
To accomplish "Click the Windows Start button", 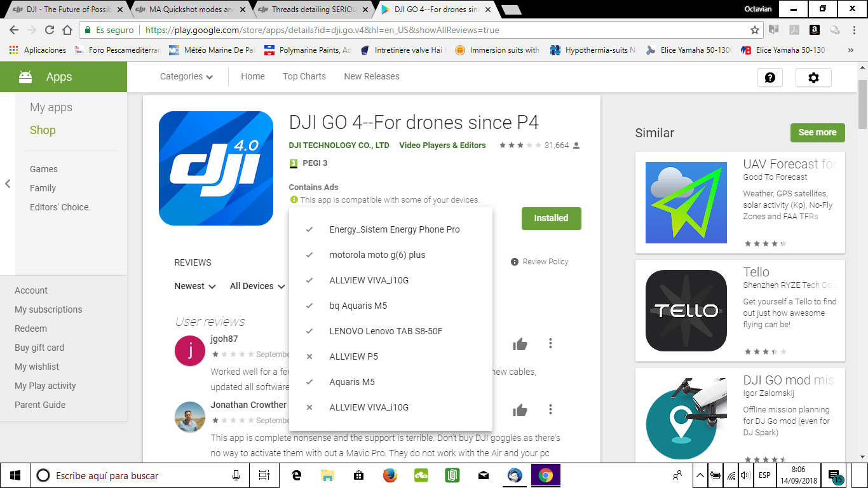I will click(15, 475).
